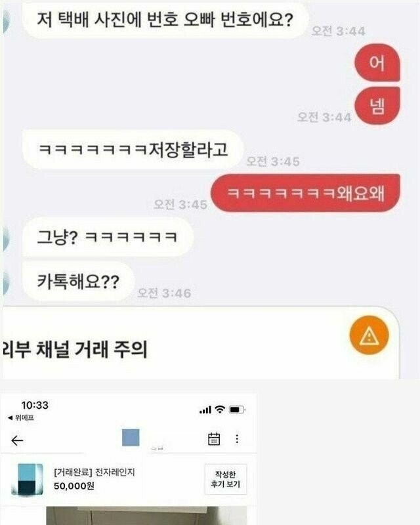
Task: Go back with the left arrow icon
Action: click(17, 440)
